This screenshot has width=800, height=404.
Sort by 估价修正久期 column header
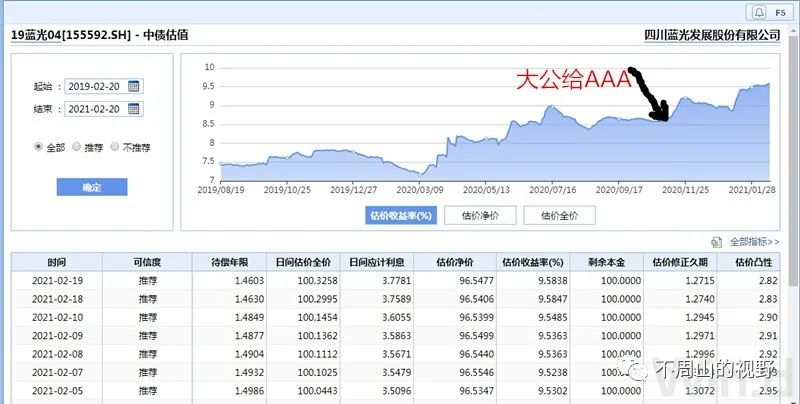[x=680, y=262]
